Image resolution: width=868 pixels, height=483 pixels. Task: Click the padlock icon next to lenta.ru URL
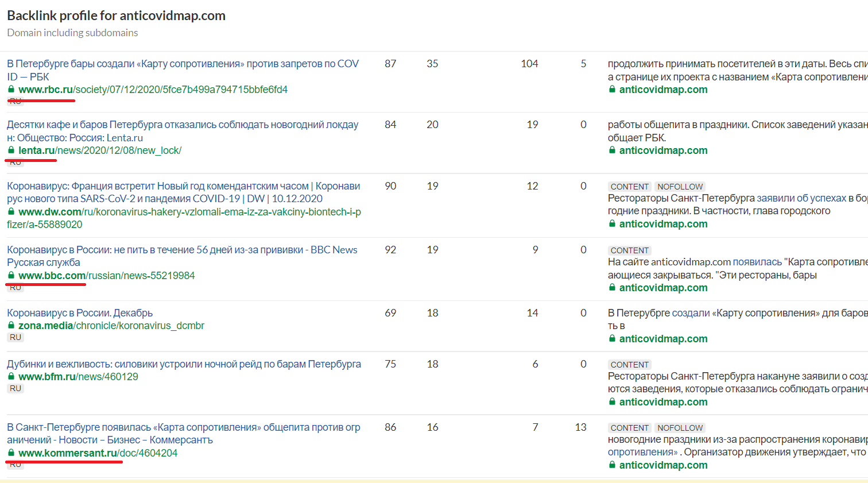point(11,150)
